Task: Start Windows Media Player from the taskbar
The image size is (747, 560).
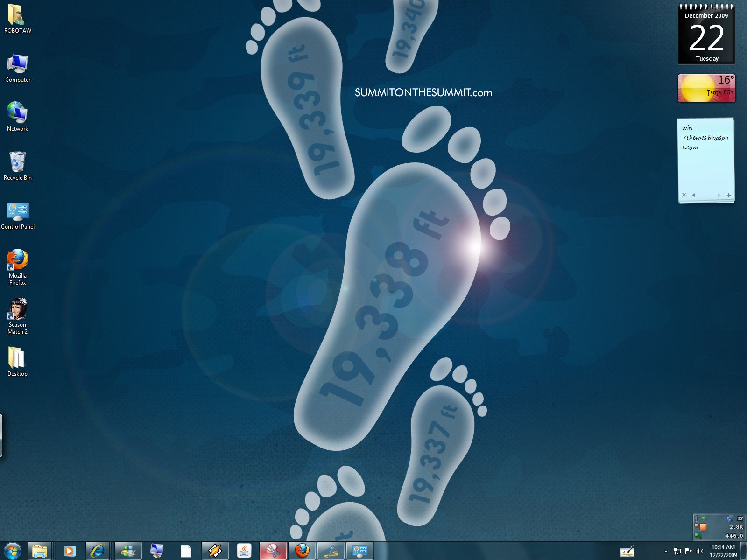Action: tap(70, 551)
